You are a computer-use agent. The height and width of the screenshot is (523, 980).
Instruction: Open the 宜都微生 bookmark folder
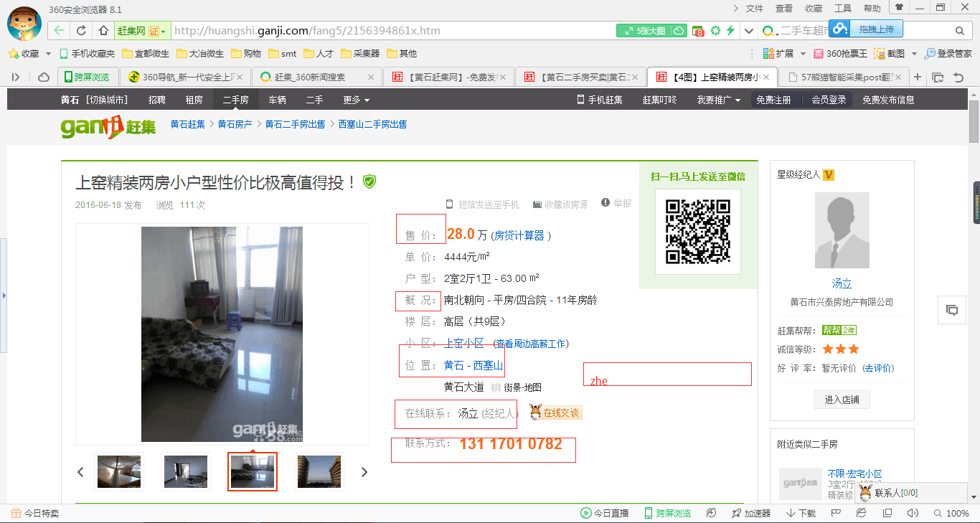146,54
